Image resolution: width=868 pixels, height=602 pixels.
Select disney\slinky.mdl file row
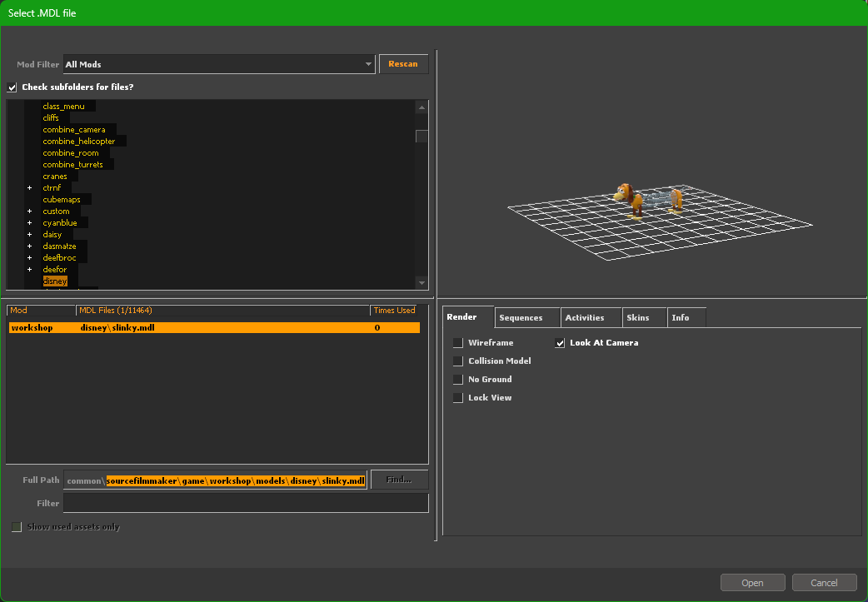click(x=214, y=327)
